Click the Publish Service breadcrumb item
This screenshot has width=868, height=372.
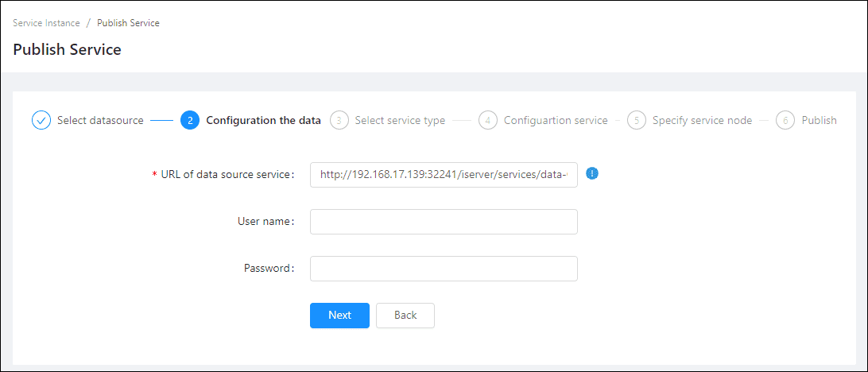[x=128, y=23]
